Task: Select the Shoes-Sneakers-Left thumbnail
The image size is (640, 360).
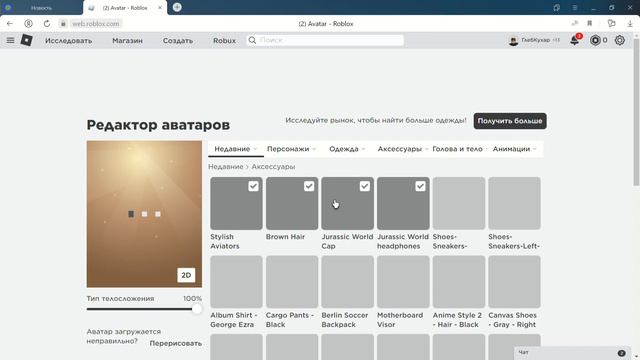Action: point(514,203)
